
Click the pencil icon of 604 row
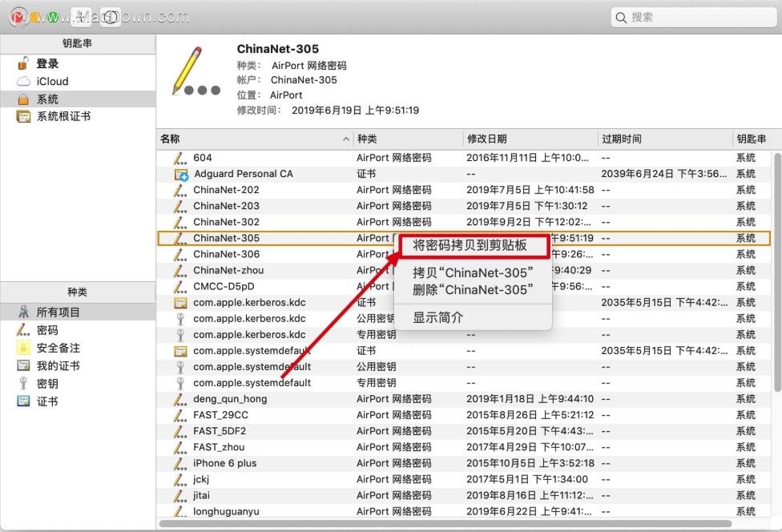pyautogui.click(x=179, y=158)
